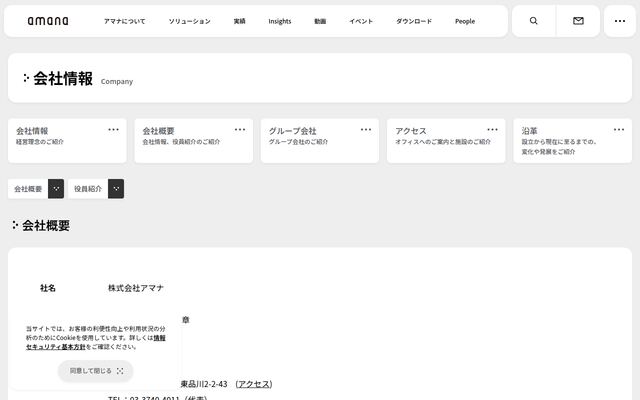Image resolution: width=640 pixels, height=400 pixels.
Task: Click 同意して閉じる cookie button
Action: click(x=96, y=371)
